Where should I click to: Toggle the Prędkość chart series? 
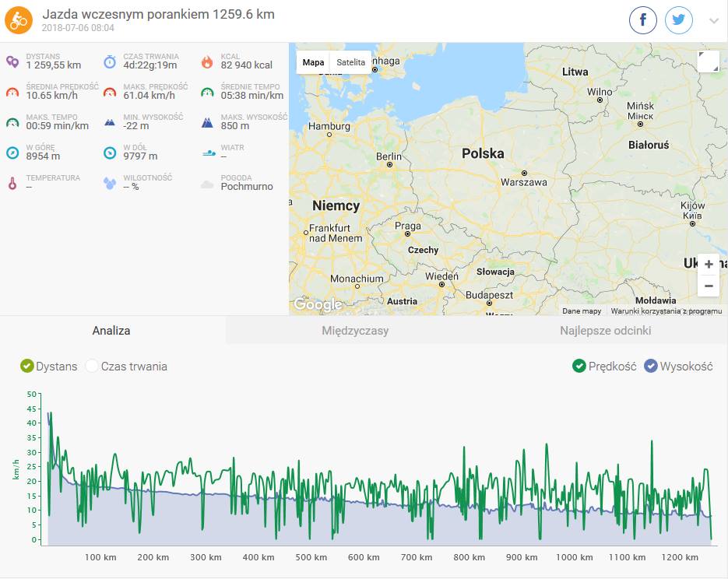(x=604, y=366)
